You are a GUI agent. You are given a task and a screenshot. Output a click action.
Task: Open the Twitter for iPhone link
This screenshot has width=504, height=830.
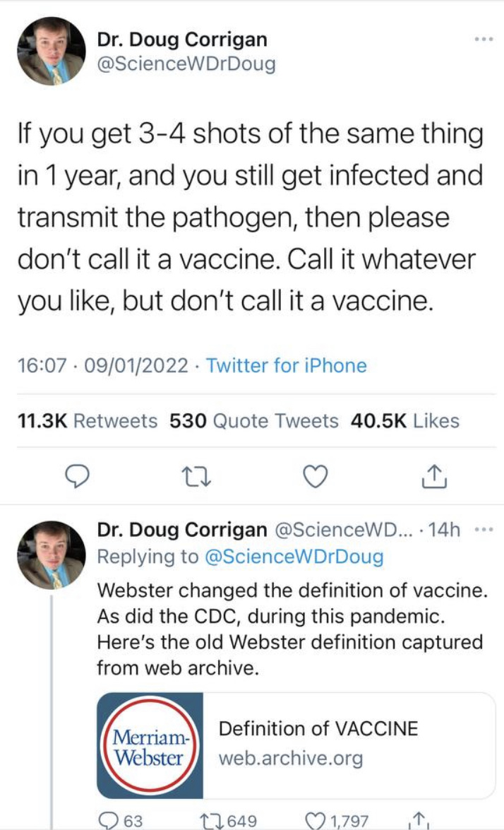pos(286,365)
